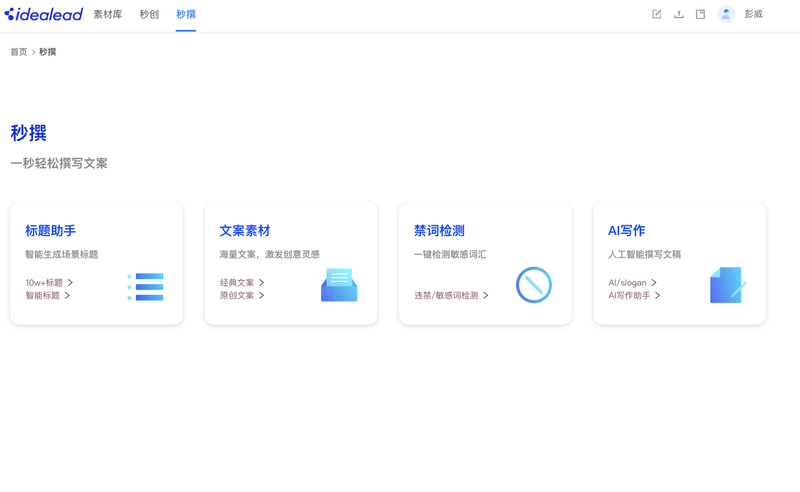Click the username 彭威
This screenshot has height=492, width=800.
[753, 14]
